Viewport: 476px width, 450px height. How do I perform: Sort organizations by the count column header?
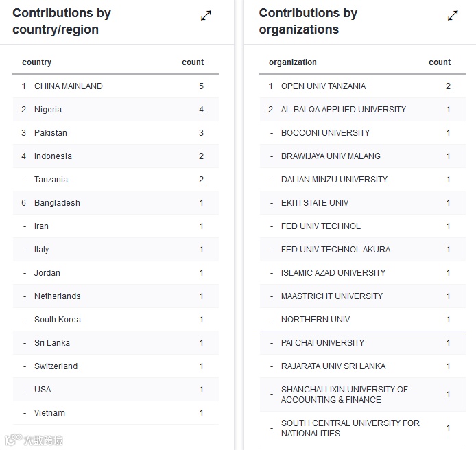(440, 62)
